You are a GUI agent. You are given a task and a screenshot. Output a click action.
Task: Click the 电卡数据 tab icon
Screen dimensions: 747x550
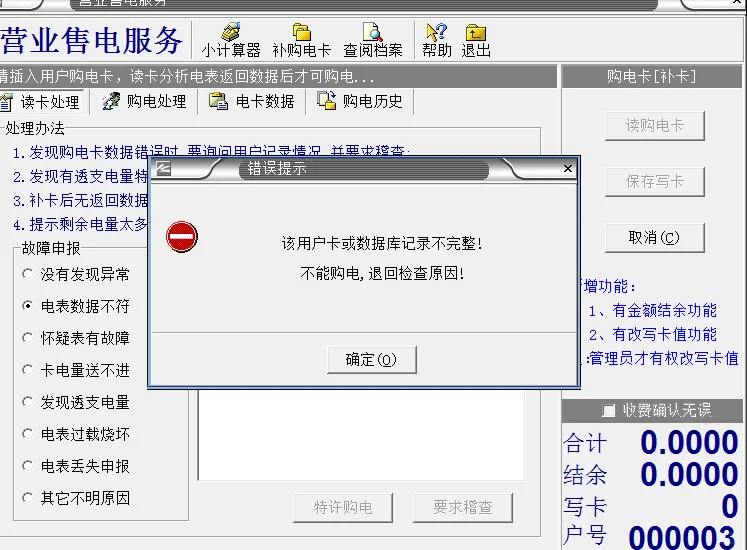coord(219,101)
